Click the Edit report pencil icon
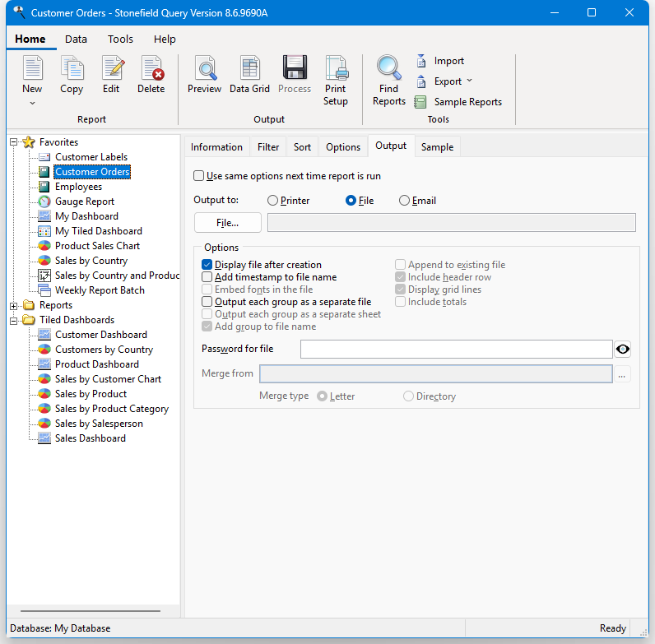Screen dimensions: 655x644 point(113,67)
